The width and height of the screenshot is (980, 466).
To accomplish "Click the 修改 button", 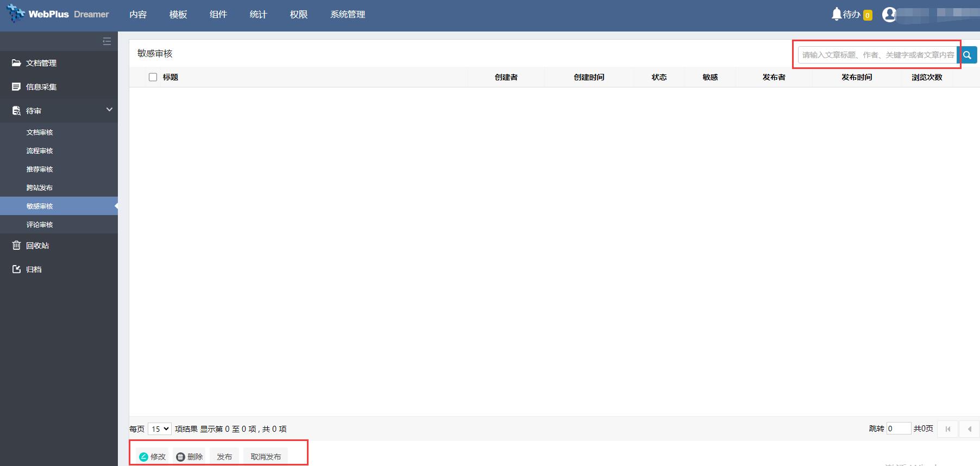I will (x=153, y=457).
